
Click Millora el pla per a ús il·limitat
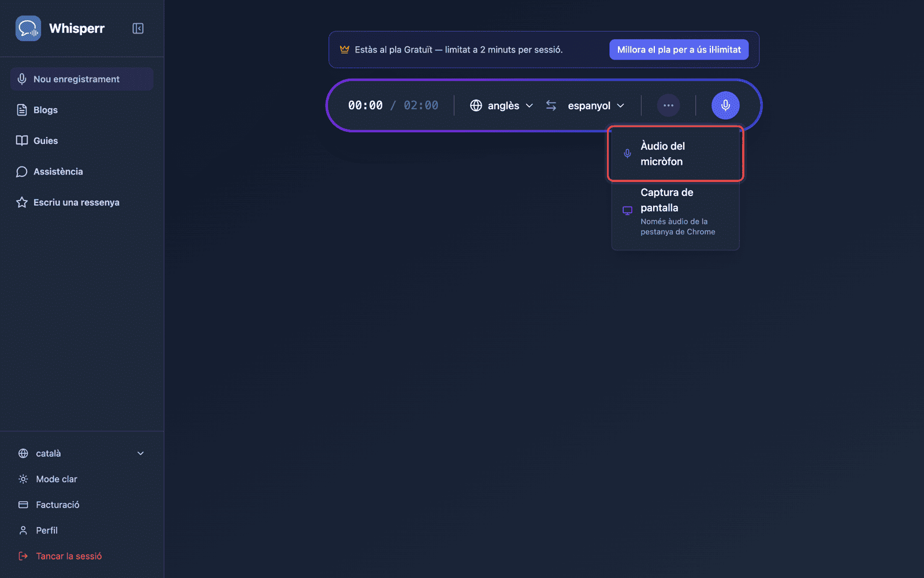point(679,50)
